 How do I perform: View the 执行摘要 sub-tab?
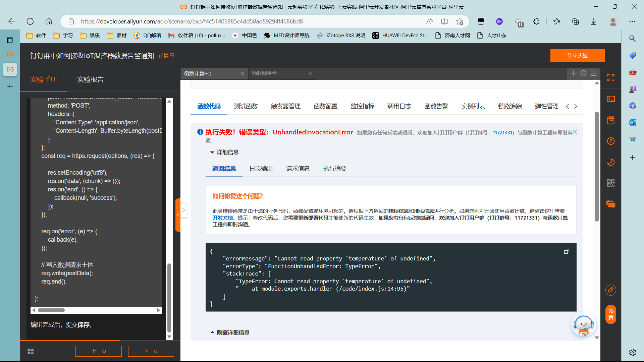[335, 169]
